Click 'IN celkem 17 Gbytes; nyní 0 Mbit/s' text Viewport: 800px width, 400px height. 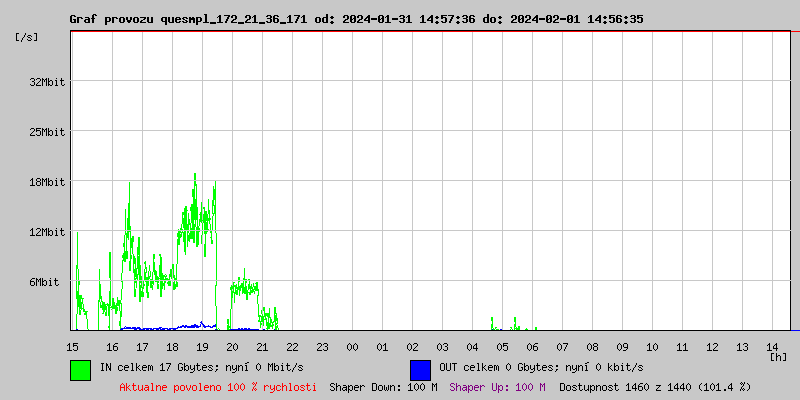pyautogui.click(x=202, y=367)
